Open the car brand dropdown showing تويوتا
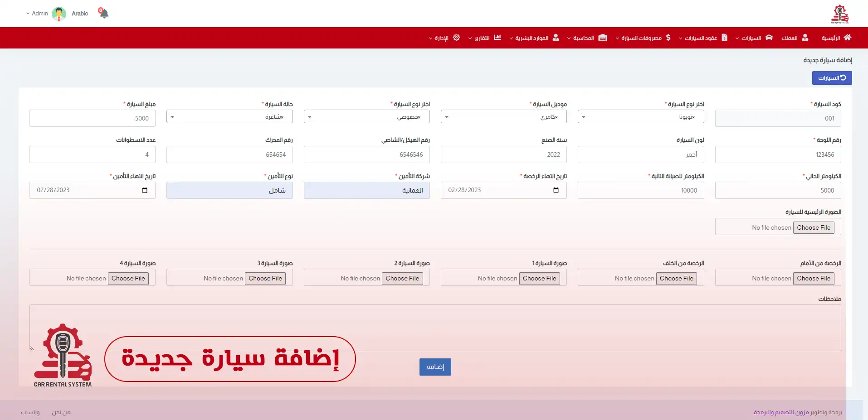 (640, 117)
